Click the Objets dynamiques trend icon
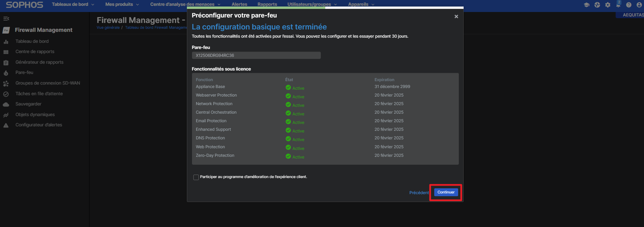Image resolution: width=644 pixels, height=227 pixels. (x=6, y=115)
